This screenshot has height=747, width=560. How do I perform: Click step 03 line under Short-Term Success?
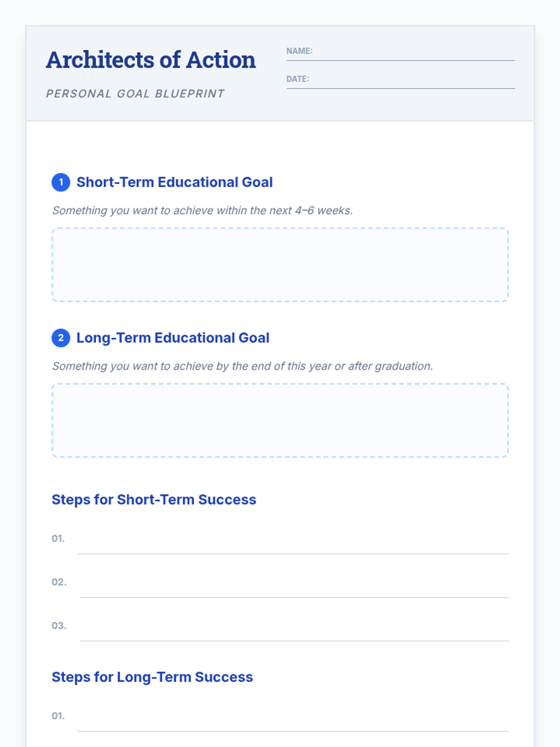coord(294,631)
